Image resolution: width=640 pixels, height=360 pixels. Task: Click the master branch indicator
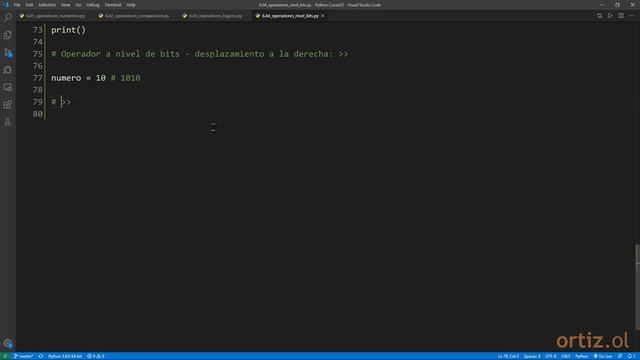click(x=24, y=356)
